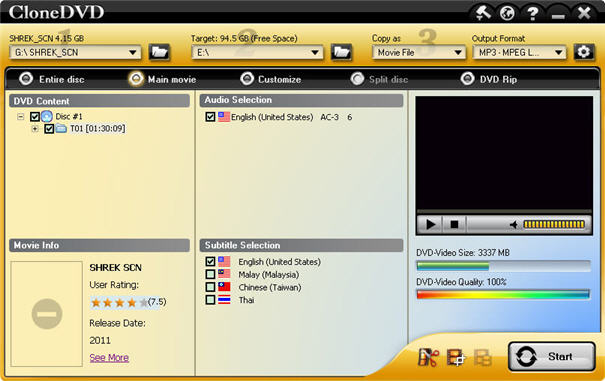
Task: Switch to Customize mode tab
Action: tap(270, 79)
